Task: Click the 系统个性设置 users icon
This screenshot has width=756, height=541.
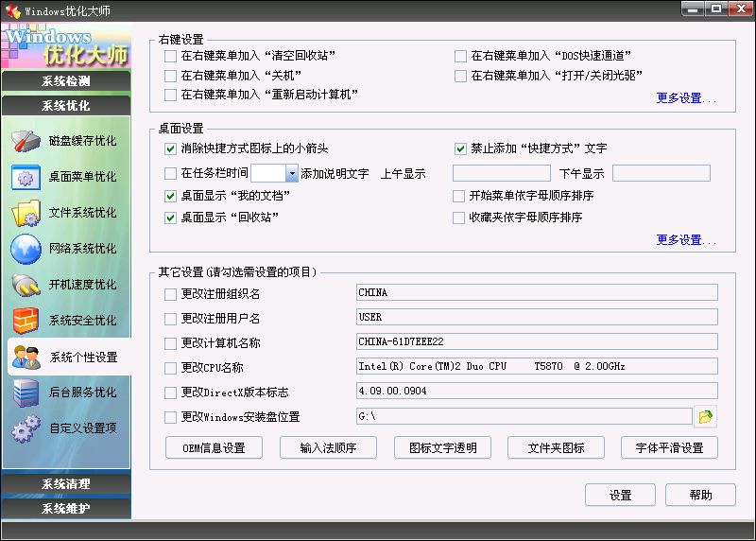Action: [x=26, y=358]
